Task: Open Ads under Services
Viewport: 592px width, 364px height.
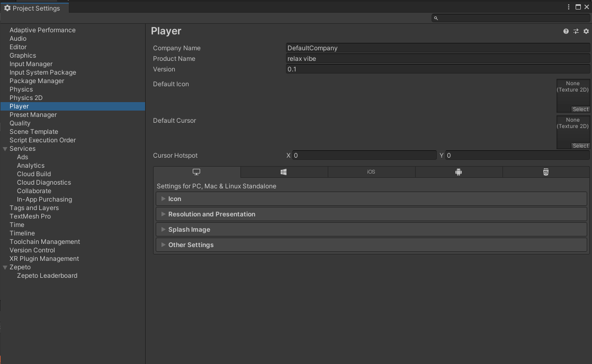Action: tap(22, 157)
